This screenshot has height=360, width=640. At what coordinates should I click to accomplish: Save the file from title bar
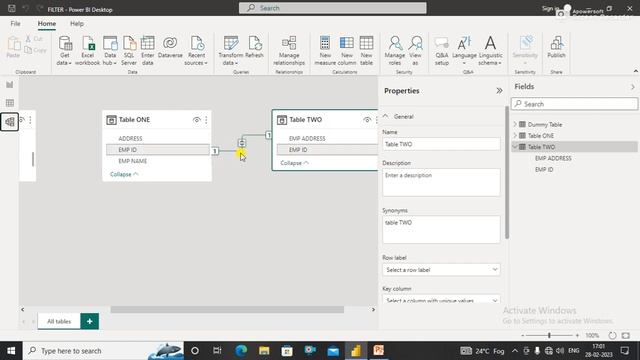12,8
